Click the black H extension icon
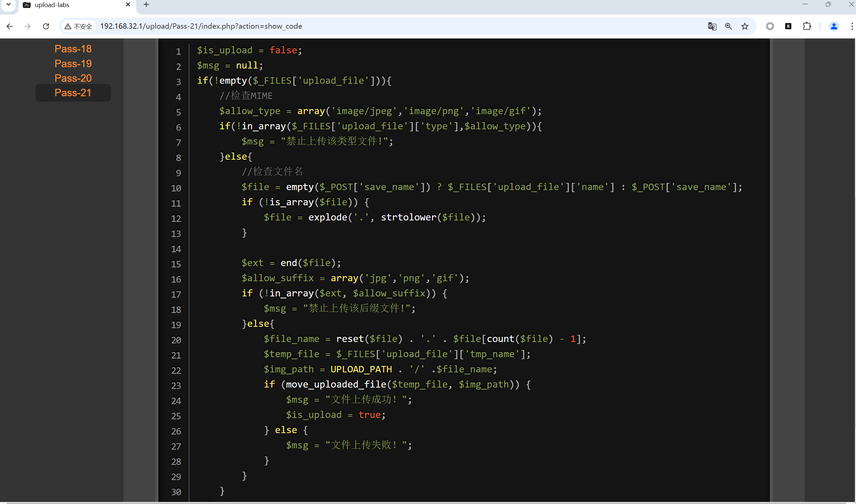The height and width of the screenshot is (504, 856). 788,26
